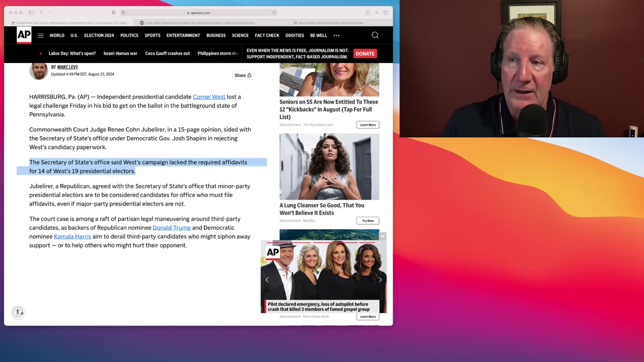Open the WORLD section
Screen dimensions: 644x362
(57, 36)
